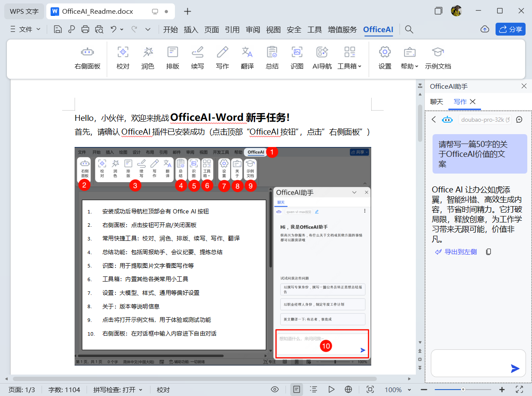The height and width of the screenshot is (396, 532).
Task: Click the 总结 summarize icon
Action: tap(272, 58)
